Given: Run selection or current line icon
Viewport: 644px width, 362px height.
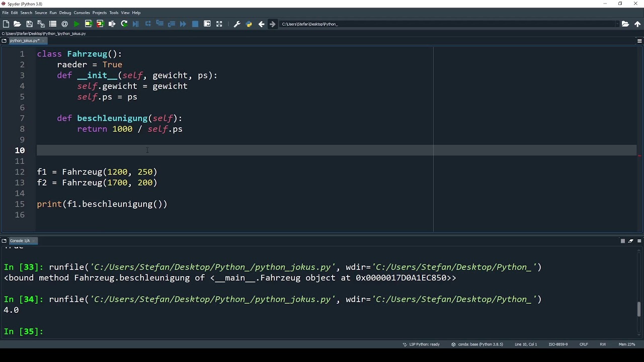Looking at the screenshot, I should (x=112, y=24).
